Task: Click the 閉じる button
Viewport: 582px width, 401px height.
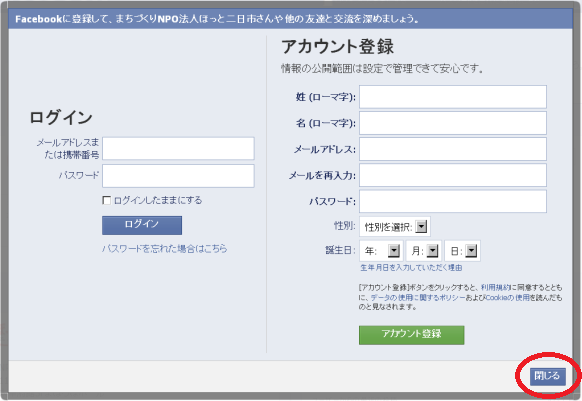Action: tap(547, 376)
